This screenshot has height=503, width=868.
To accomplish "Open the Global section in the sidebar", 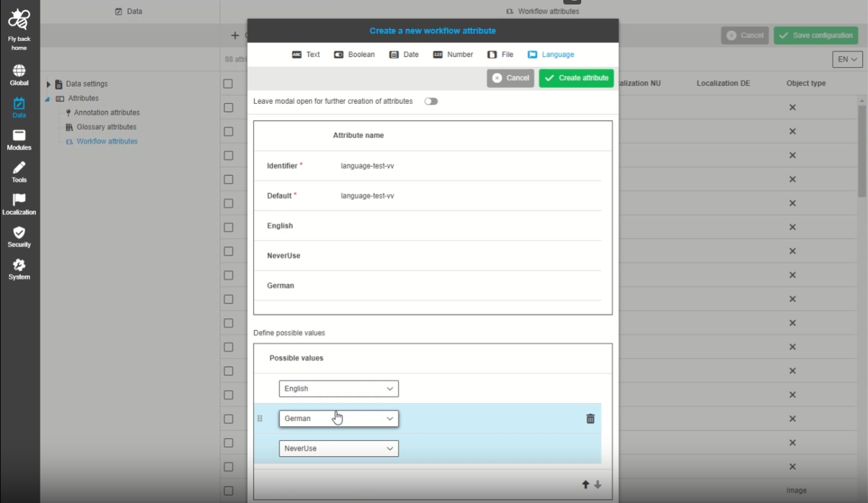I will click(19, 75).
